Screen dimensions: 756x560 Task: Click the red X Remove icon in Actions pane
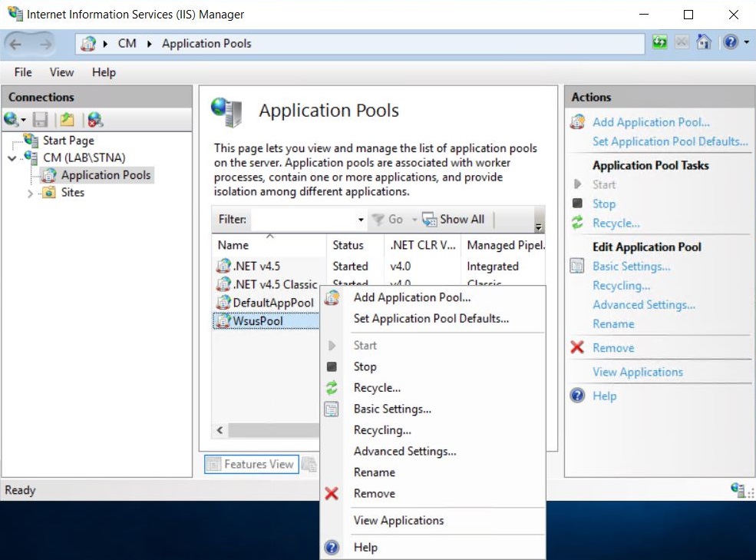pos(577,348)
